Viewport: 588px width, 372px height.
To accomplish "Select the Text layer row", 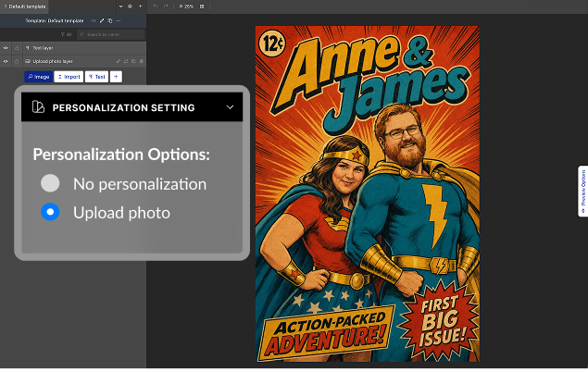I will tap(73, 48).
